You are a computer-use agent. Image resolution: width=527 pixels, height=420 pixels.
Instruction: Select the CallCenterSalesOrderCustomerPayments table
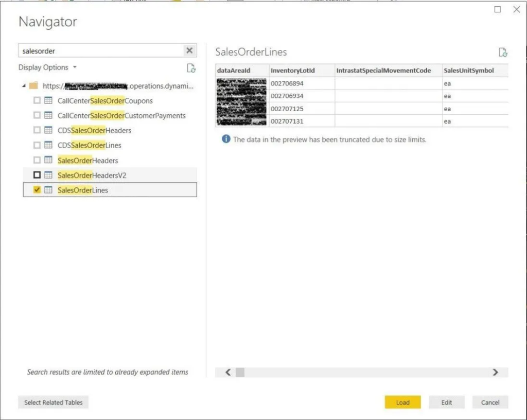click(x=121, y=116)
